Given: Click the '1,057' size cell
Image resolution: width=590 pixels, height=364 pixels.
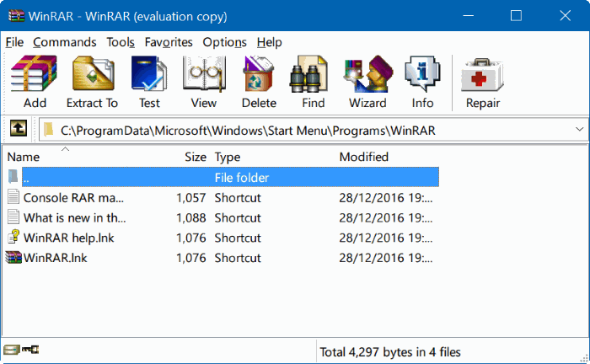Looking at the screenshot, I should point(191,198).
